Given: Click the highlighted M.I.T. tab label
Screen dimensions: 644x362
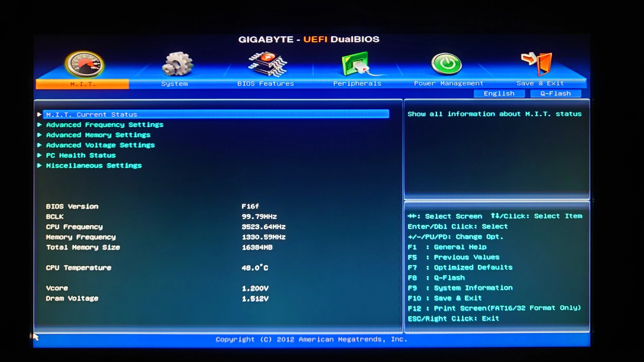Looking at the screenshot, I should (x=82, y=84).
